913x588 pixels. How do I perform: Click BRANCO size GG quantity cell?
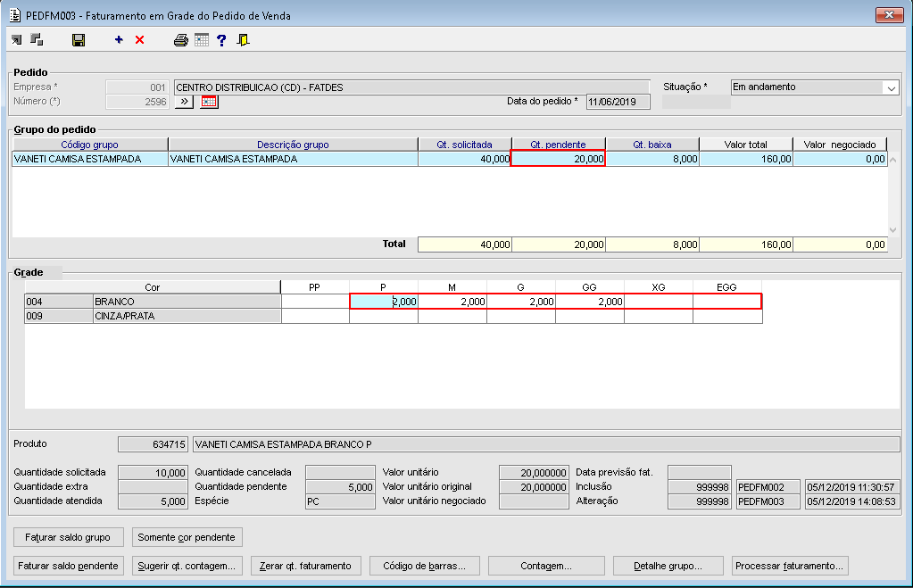pyautogui.click(x=590, y=302)
